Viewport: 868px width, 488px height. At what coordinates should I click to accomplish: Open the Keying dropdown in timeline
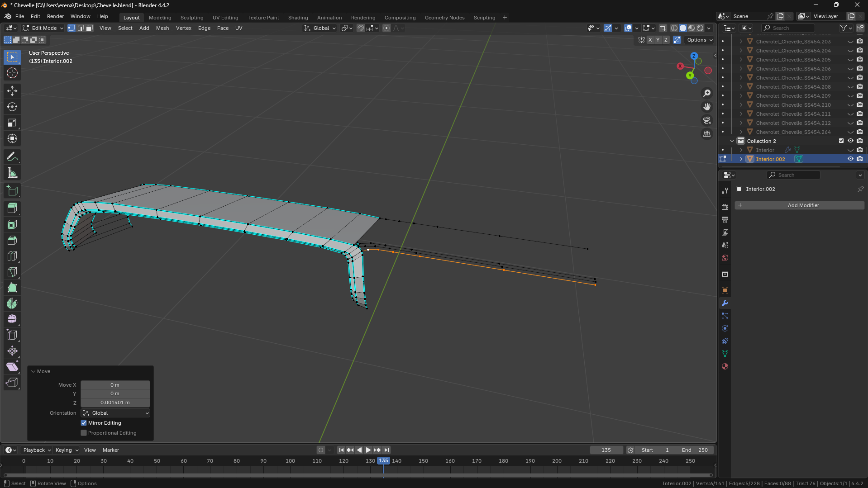67,450
